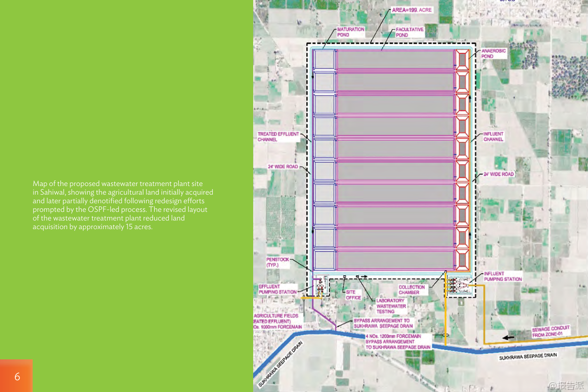The image size is (588, 392).
Task: Click the Anaerobic Pond label
Action: tap(493, 53)
